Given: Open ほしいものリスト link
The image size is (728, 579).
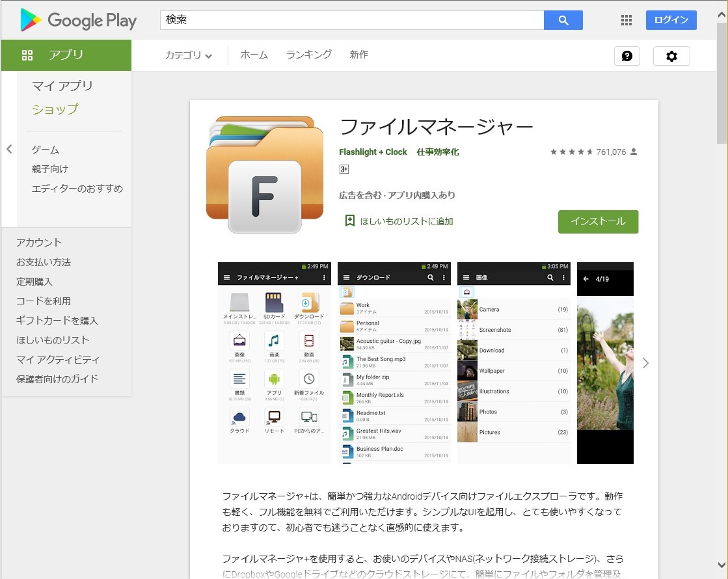Looking at the screenshot, I should point(53,340).
